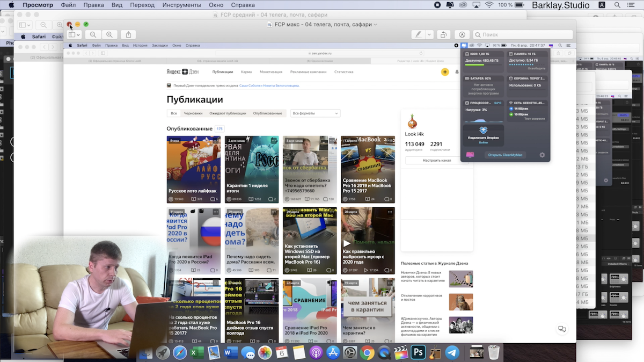Open Microsoft Word from the Dock

(231, 352)
